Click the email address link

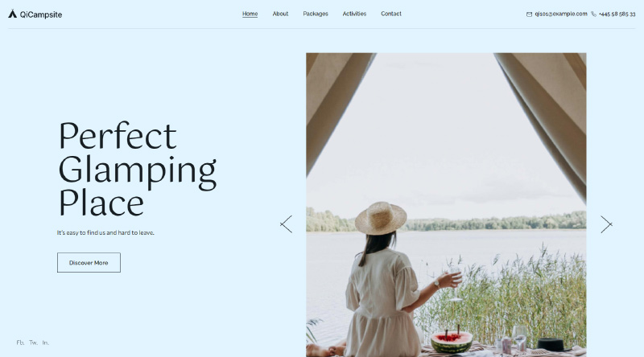[x=561, y=14]
